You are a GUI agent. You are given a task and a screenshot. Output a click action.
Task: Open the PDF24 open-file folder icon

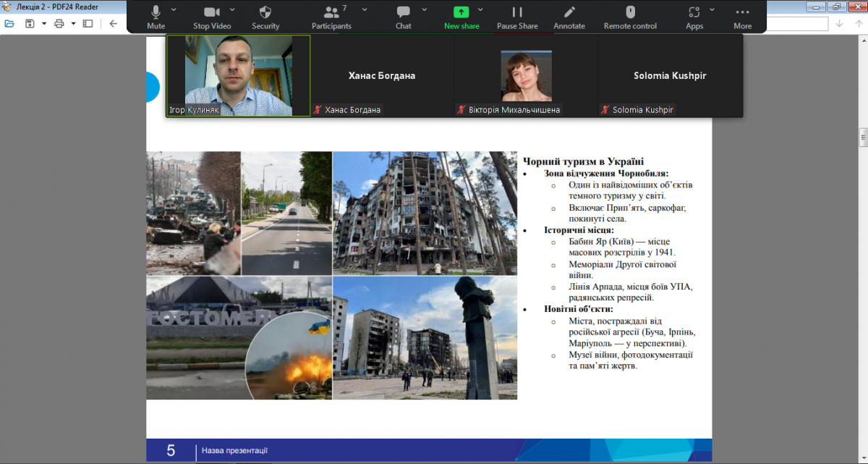9,23
